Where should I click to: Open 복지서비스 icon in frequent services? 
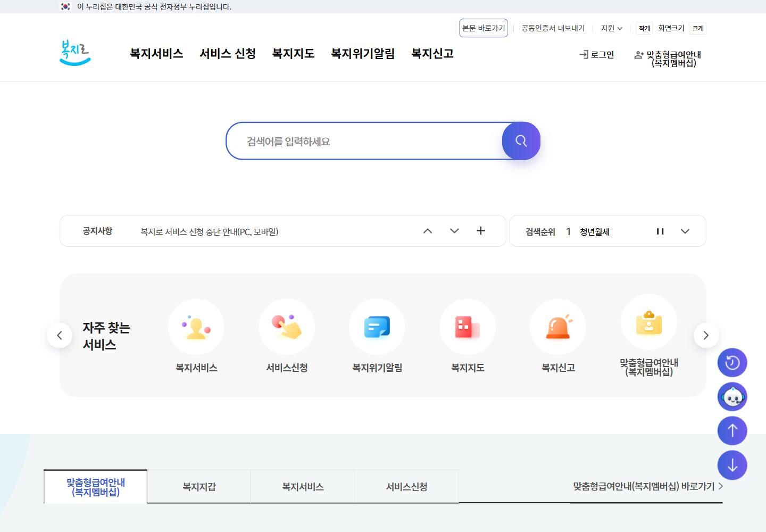196,336
